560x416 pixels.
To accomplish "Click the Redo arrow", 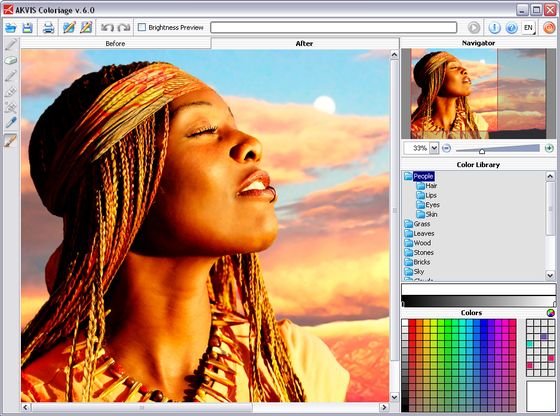I will coord(124,27).
